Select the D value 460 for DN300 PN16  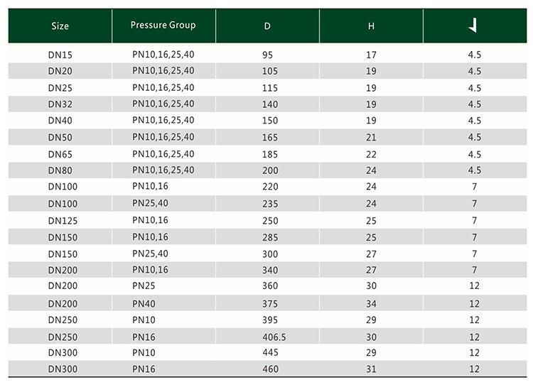[x=270, y=369]
